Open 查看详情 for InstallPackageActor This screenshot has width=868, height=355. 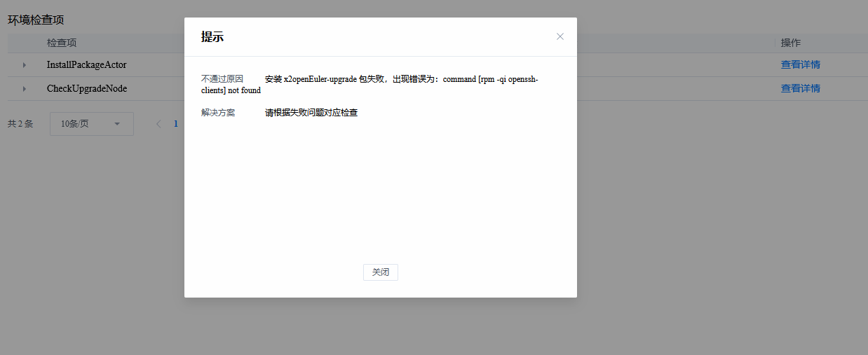click(x=800, y=64)
